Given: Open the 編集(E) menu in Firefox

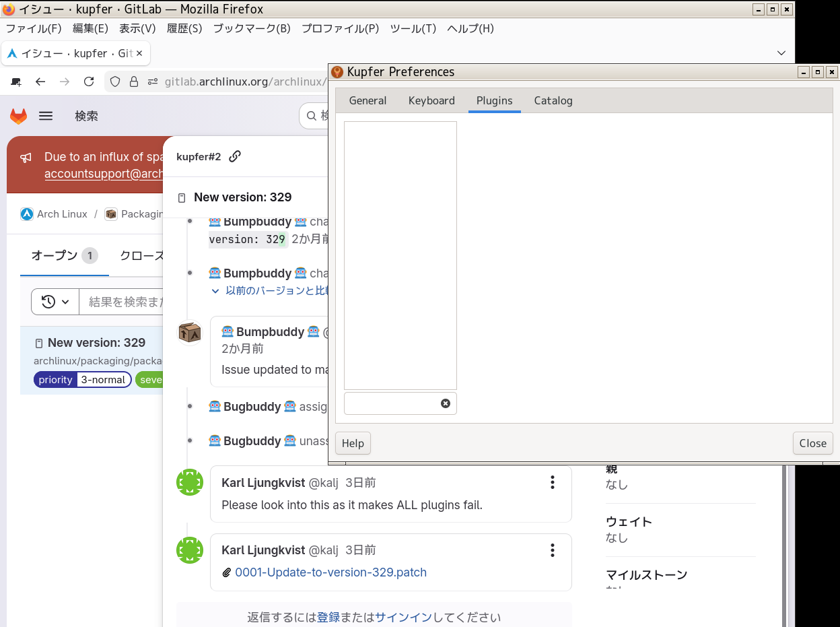Looking at the screenshot, I should click(90, 28).
